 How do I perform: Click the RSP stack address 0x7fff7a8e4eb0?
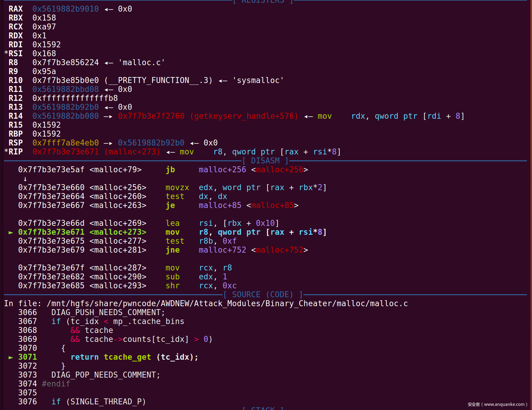pos(65,143)
